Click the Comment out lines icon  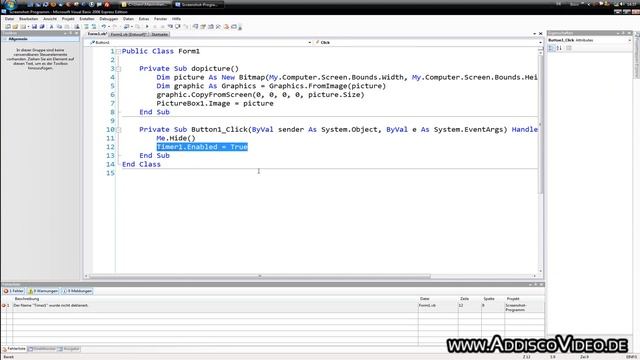[86, 27]
